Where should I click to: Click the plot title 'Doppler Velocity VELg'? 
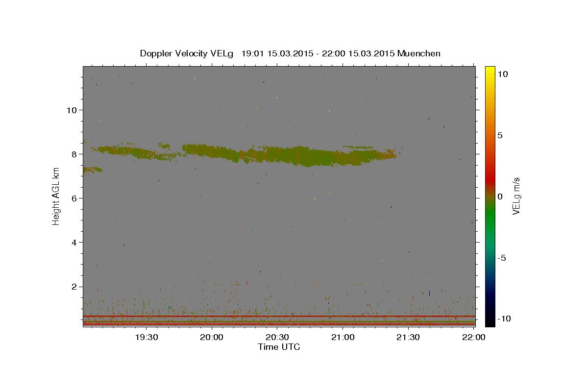(x=187, y=53)
